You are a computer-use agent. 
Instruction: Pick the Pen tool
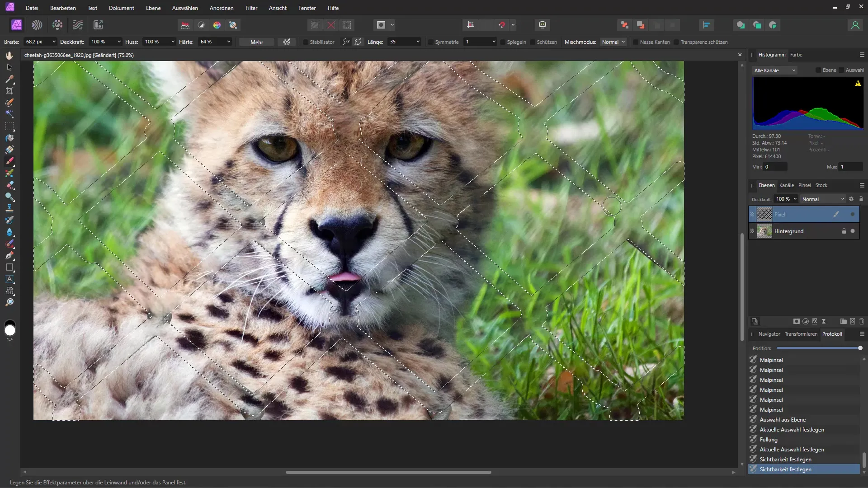tap(9, 255)
